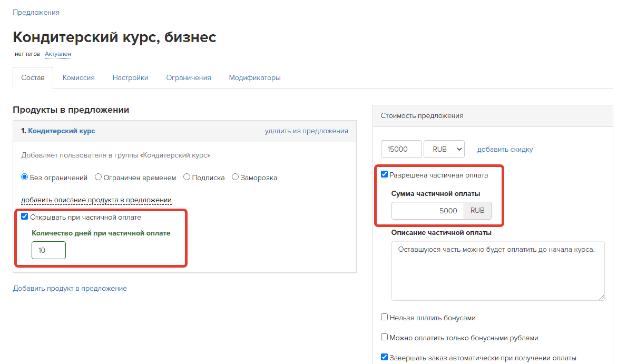The width and height of the screenshot is (627, 364).
Task: Toggle Разрешена частичная оплата checkbox
Action: [x=385, y=174]
